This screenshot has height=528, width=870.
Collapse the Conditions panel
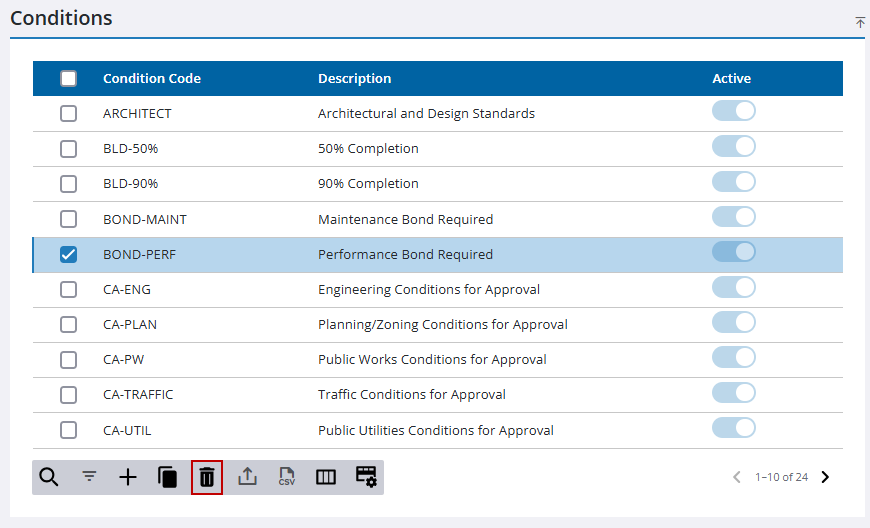[860, 22]
